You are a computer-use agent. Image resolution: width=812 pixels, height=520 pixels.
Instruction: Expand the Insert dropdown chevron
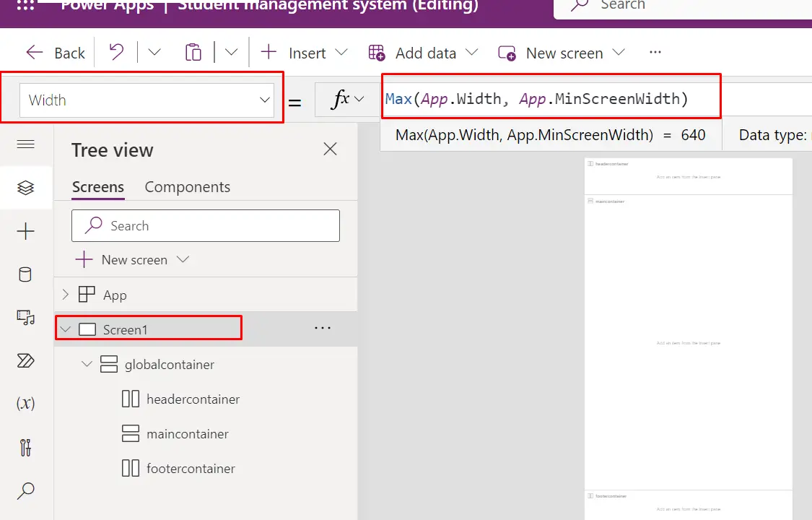341,52
